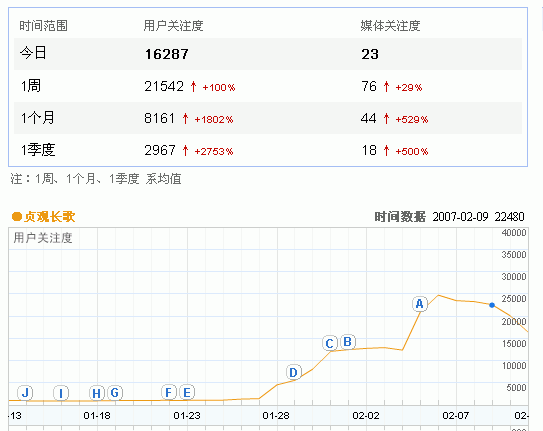Click the orange 贞观长歌 legend label
Image resolution: width=543 pixels, height=431 pixels.
click(50, 217)
